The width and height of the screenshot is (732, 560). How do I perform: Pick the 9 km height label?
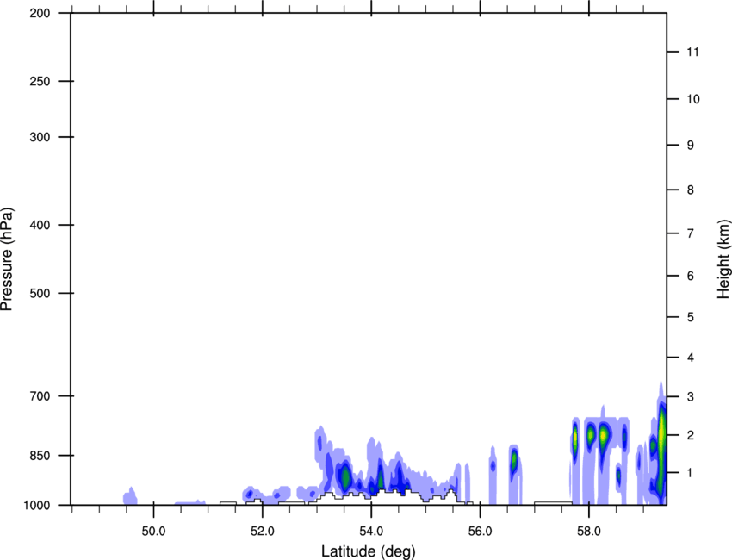click(691, 146)
